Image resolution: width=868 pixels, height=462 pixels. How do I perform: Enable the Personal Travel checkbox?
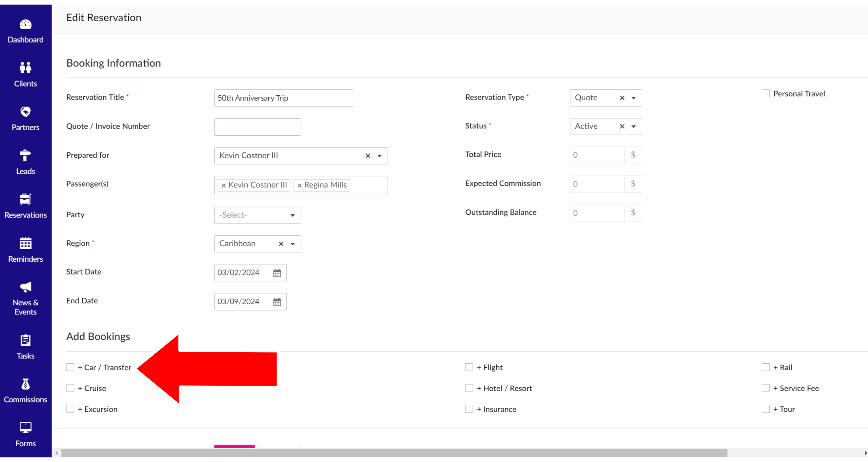tap(765, 94)
